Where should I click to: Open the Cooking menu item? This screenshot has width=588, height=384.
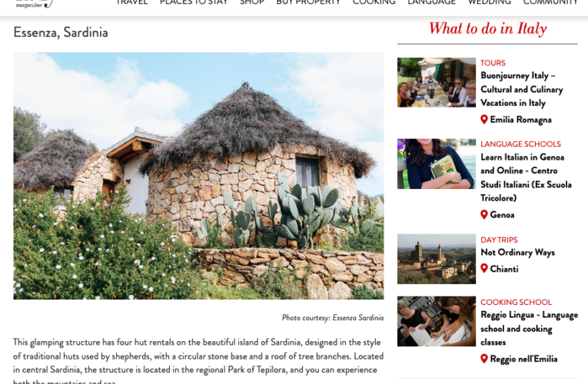pos(374,2)
